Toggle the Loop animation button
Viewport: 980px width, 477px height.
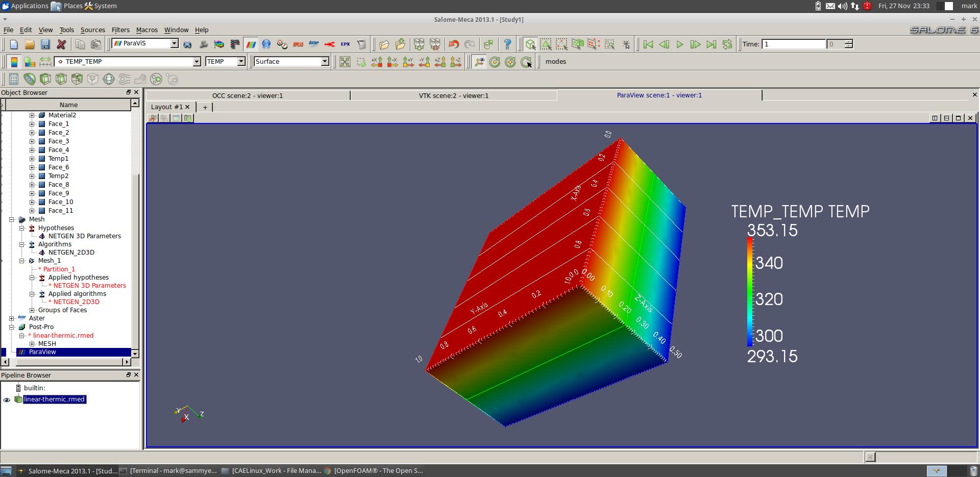coord(727,44)
